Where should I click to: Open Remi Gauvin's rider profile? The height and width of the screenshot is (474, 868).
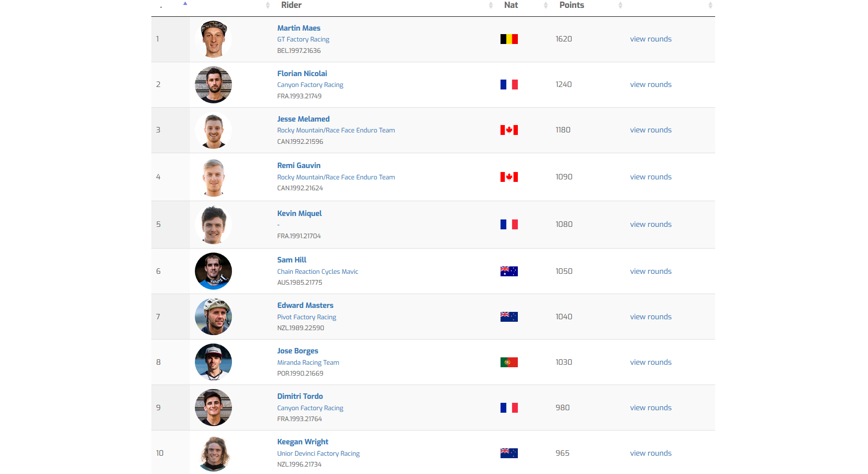(x=299, y=166)
